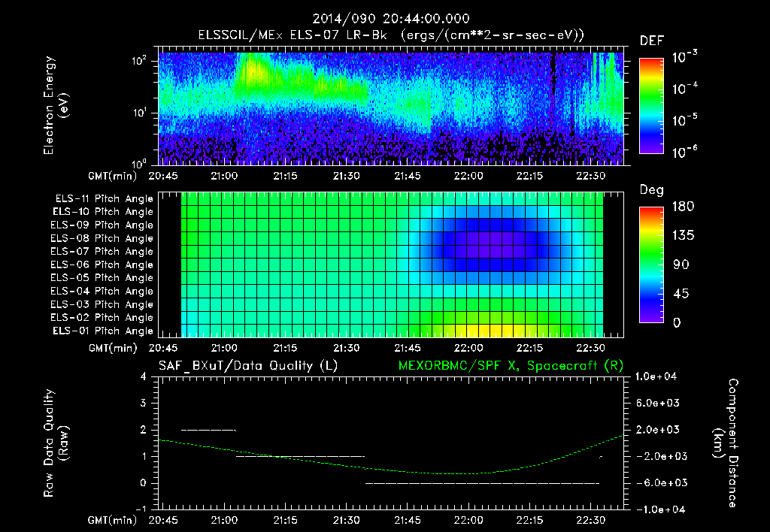The width and height of the screenshot is (770, 532).
Task: Click the green MEXORBMC/SPF X, Spacecraft (R) label
Action: [x=511, y=366]
